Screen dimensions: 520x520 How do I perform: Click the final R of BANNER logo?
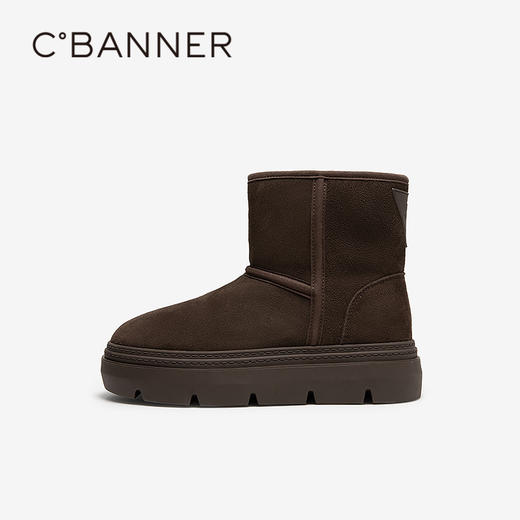coord(222,45)
